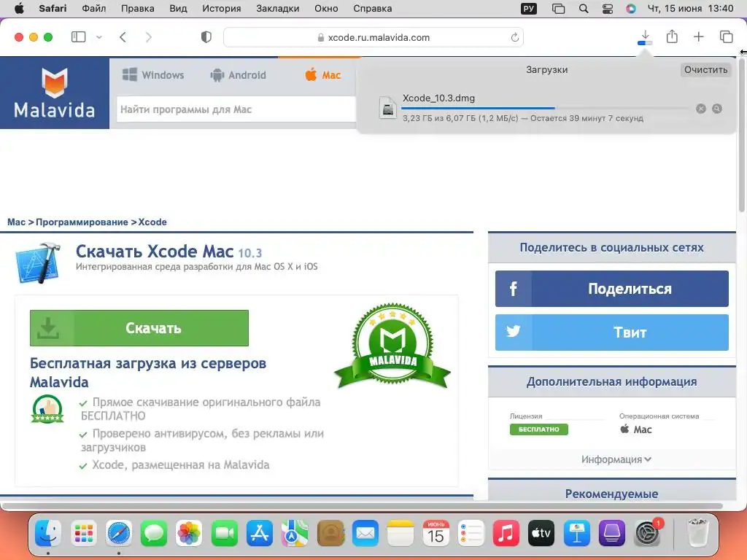Reload the page with the refresh icon
This screenshot has width=747, height=560.
coord(514,37)
